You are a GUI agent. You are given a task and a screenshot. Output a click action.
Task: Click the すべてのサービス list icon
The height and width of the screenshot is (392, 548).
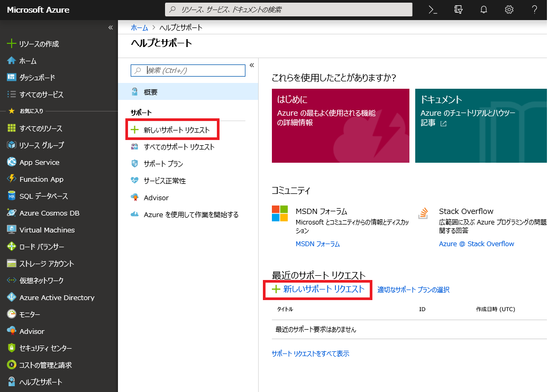(12, 94)
